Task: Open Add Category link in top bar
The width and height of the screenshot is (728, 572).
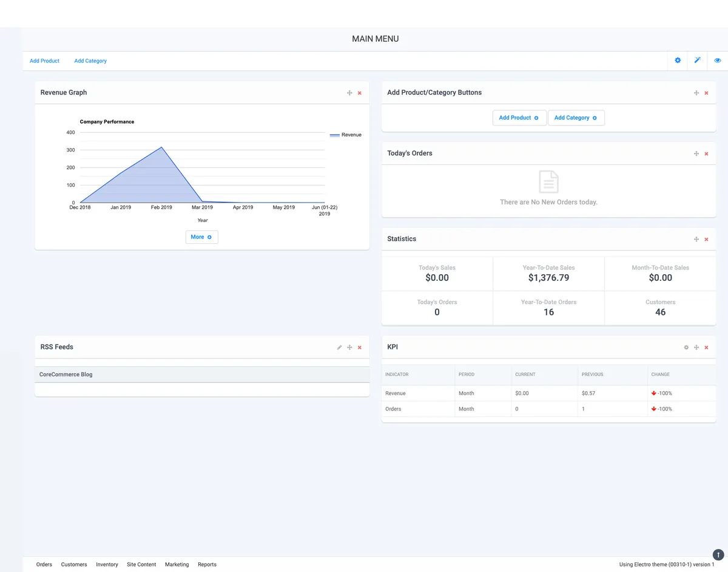Action: tap(90, 61)
